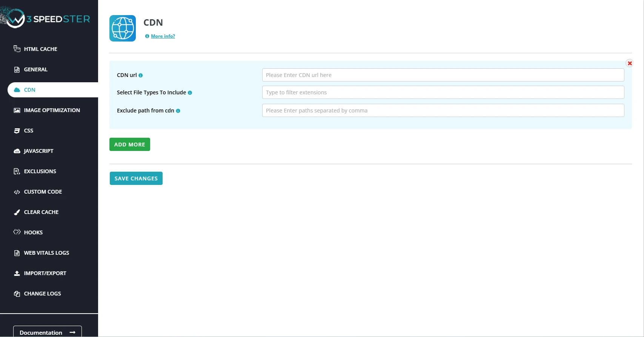Click the info icon beside CDN url
644x337 pixels.
[x=141, y=75]
